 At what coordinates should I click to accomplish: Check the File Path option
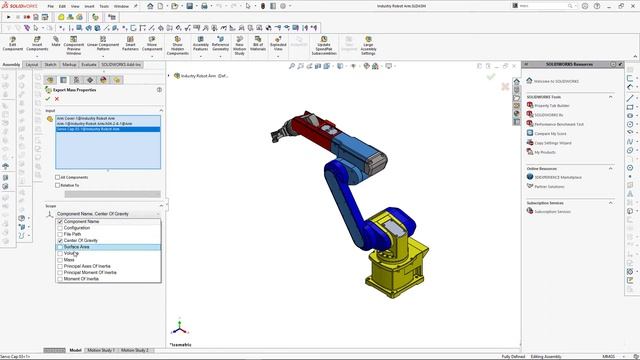pos(60,234)
